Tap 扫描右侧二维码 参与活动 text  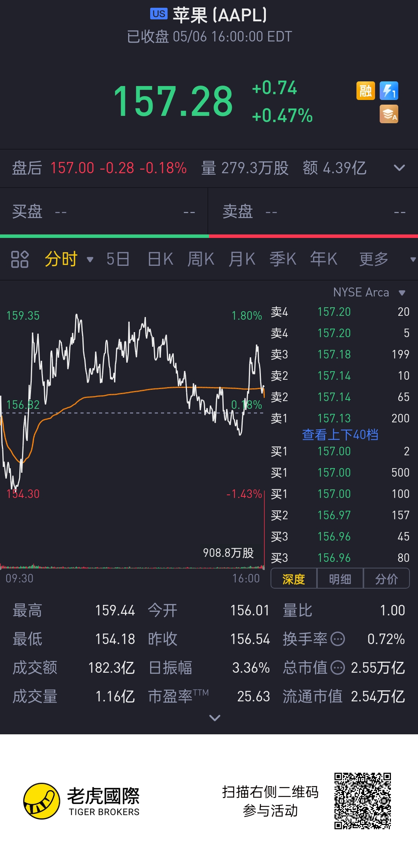270,801
